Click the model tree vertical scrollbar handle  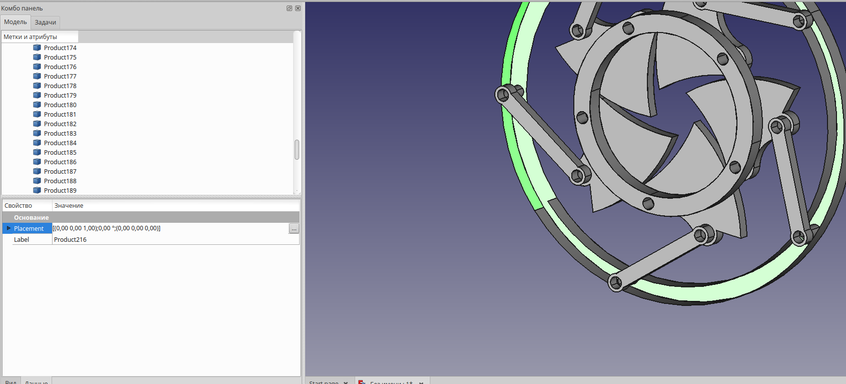[296, 149]
